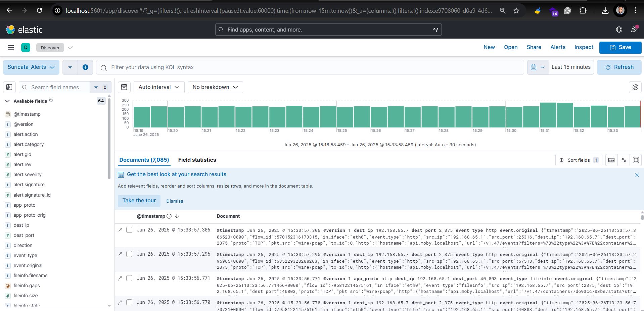This screenshot has height=311, width=644.
Task: Click the histogram bar at 15:31
Action: coord(548,115)
